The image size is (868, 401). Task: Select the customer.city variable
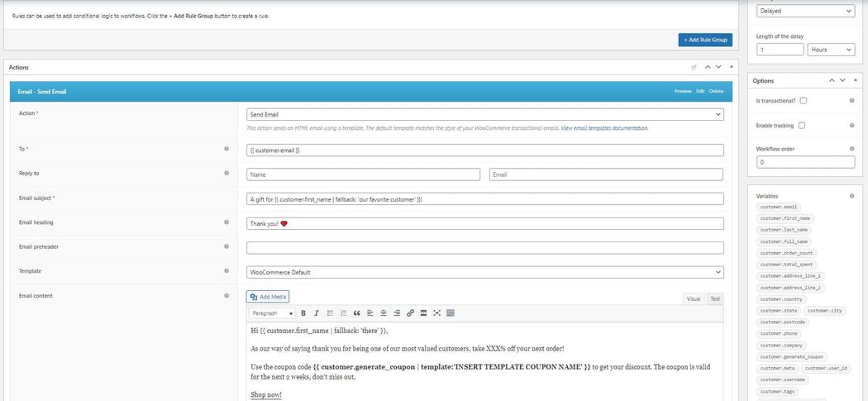[824, 311]
